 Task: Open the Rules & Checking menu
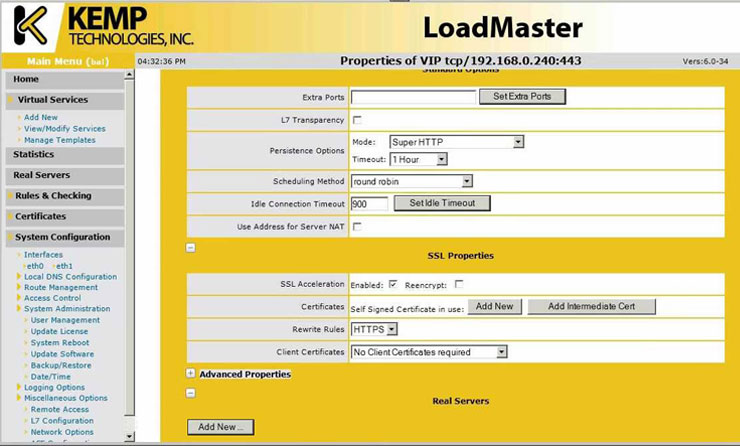click(65, 196)
